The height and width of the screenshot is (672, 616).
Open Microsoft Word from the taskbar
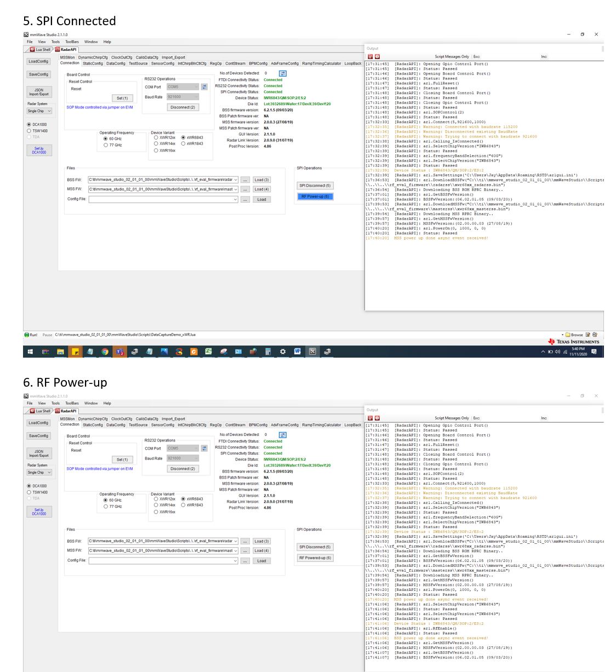pyautogui.click(x=297, y=352)
